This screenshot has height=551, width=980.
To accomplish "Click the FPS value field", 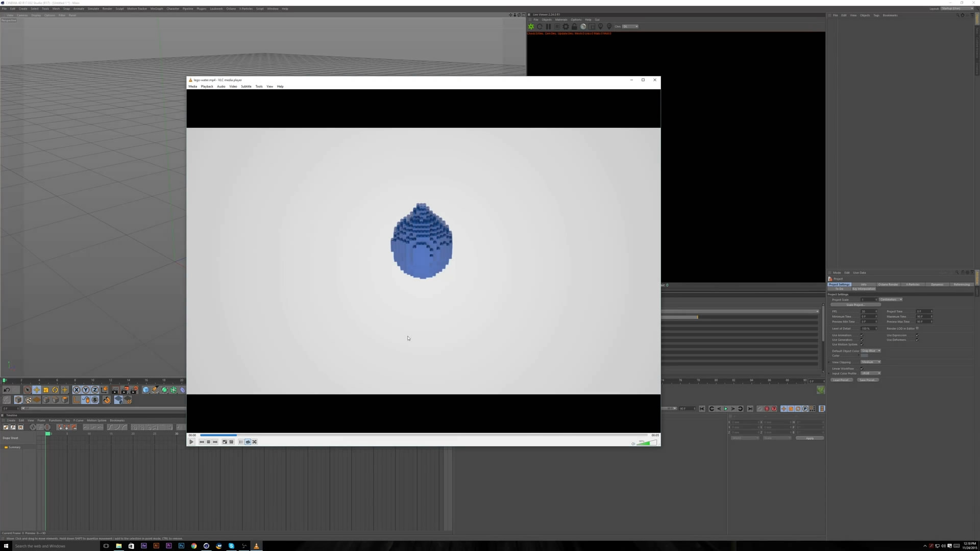I will (869, 311).
